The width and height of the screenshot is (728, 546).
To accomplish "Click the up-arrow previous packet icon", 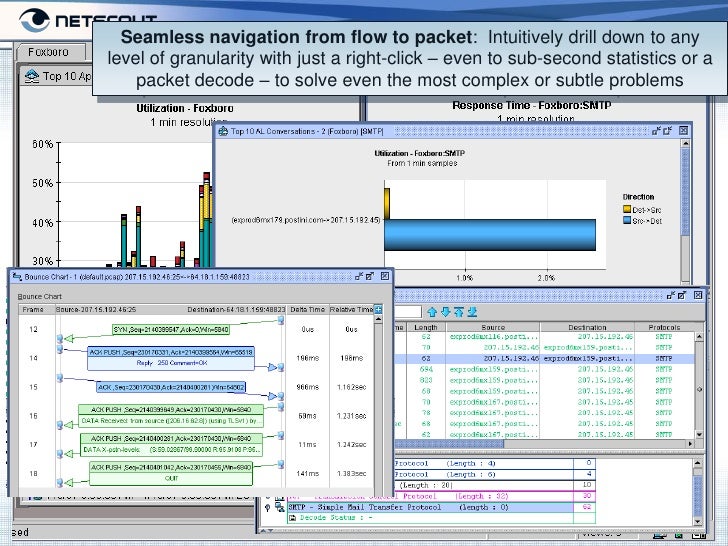I will 432,312.
